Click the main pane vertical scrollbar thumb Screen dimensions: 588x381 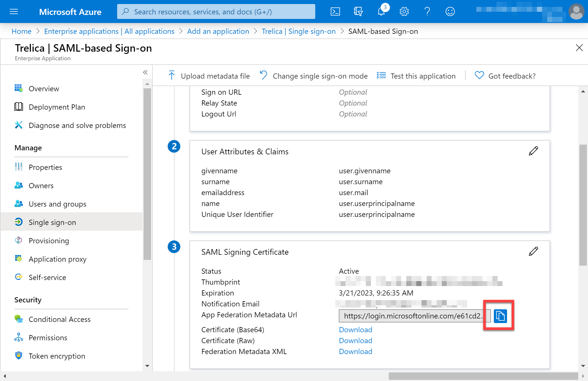(583, 205)
